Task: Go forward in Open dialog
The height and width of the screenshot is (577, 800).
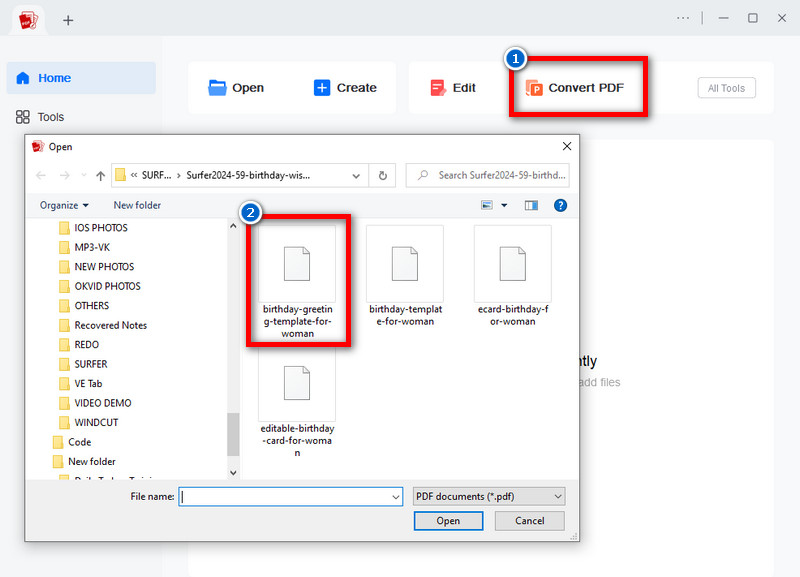Action: click(64, 175)
